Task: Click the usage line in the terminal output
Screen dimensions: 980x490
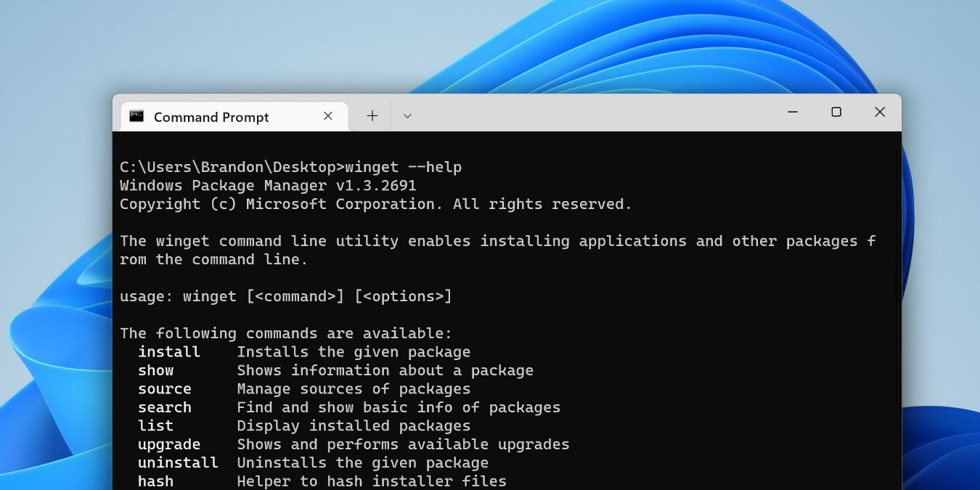Action: click(x=286, y=296)
